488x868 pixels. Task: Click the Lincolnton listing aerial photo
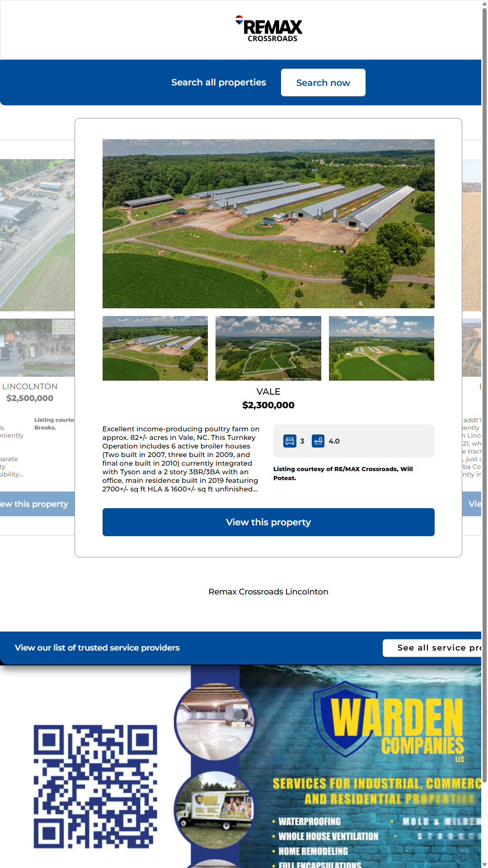(37, 235)
